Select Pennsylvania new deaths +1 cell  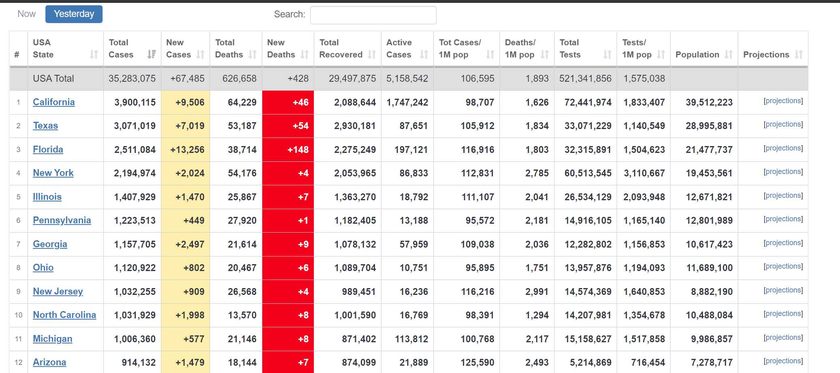(288, 220)
